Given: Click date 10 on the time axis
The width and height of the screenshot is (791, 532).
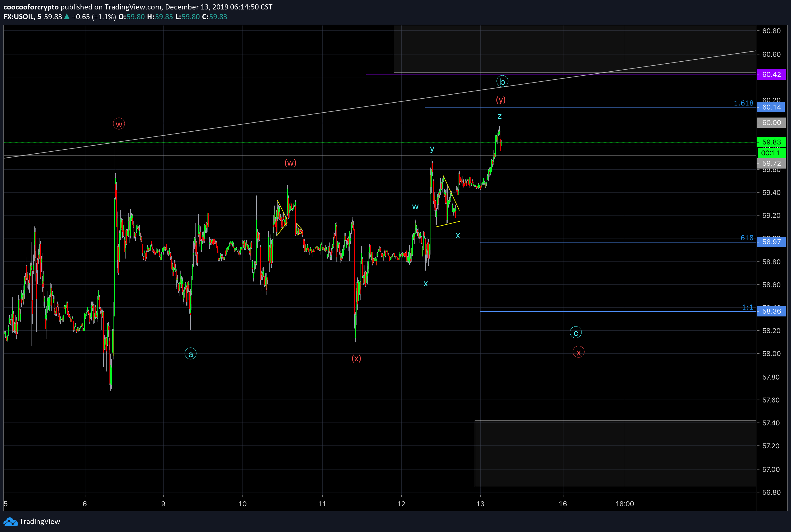Looking at the screenshot, I should click(242, 504).
